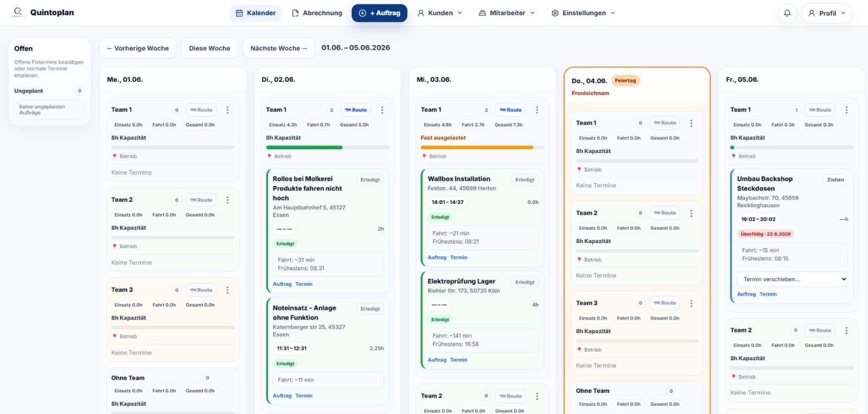Open three-dot menu for Tuesday Team 1
This screenshot has height=414, width=868.
382,110
